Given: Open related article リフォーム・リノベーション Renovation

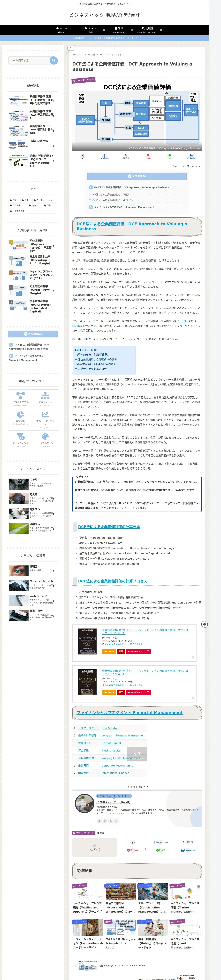Looking at the screenshot, I should click(x=88, y=934).
